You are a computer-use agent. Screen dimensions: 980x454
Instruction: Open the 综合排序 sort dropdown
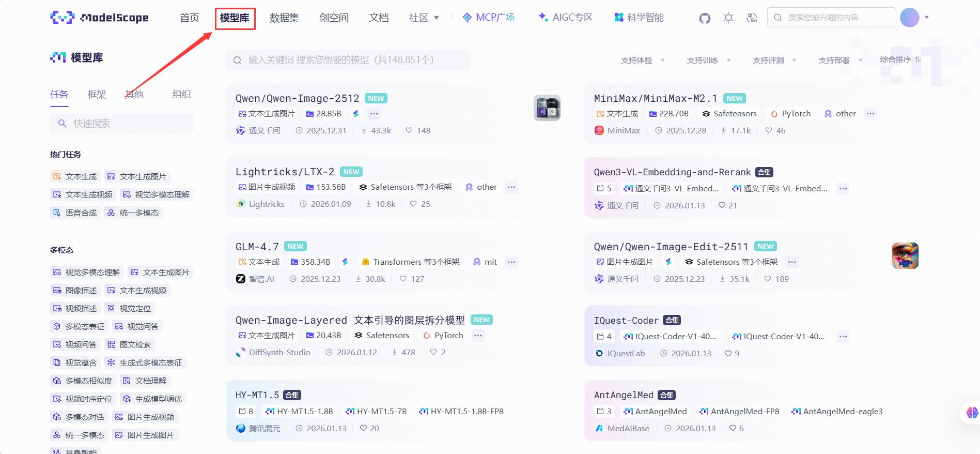[x=899, y=59]
